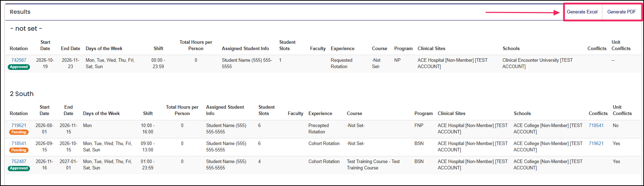Screen dimensions: 644x186
Task: Open rotation 718541 link in Rotation column
Action: click(19, 144)
